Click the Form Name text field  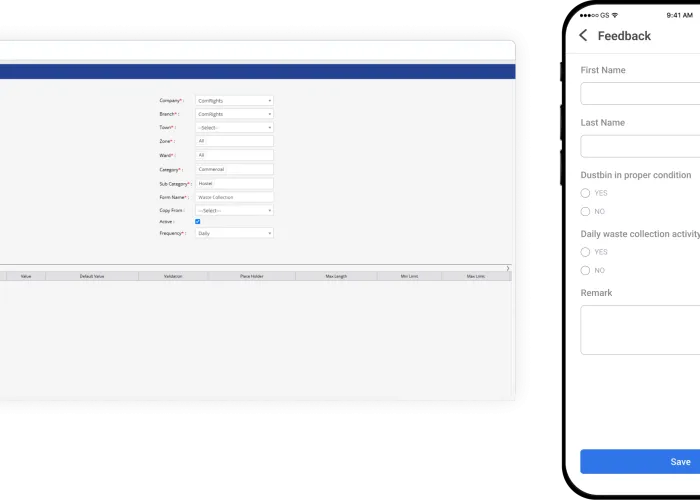(234, 197)
